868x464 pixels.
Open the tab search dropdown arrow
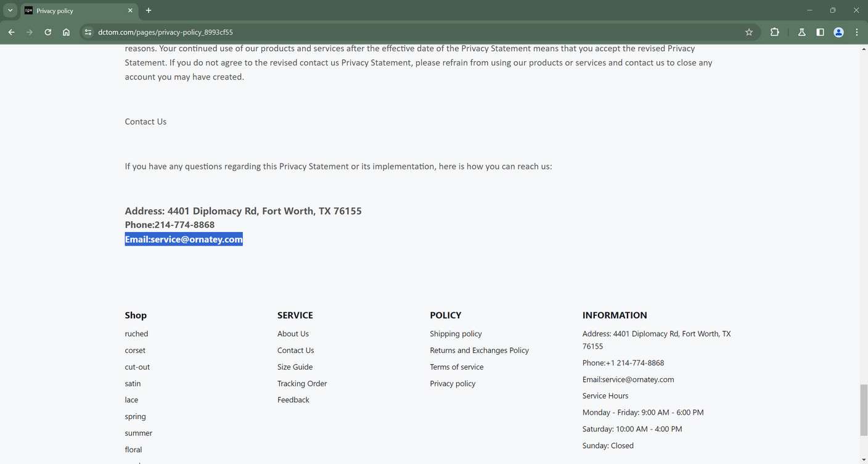coord(10,10)
